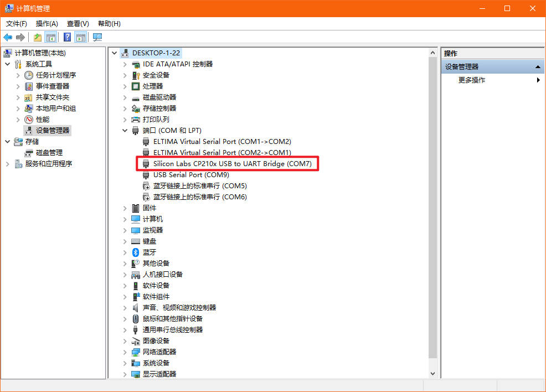Screen dimensions: 546x392
Task: Select 磁盘管理 in the left tree
Action: [49, 152]
